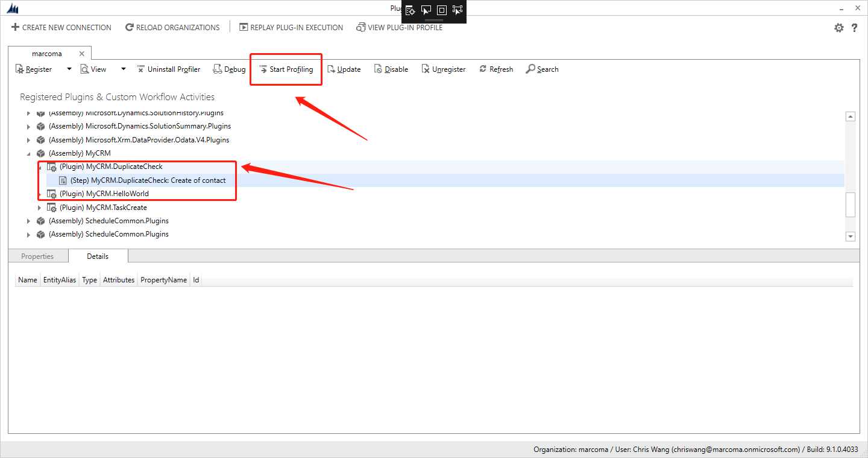This screenshot has width=868, height=458.
Task: Click the step document icon
Action: click(x=63, y=180)
